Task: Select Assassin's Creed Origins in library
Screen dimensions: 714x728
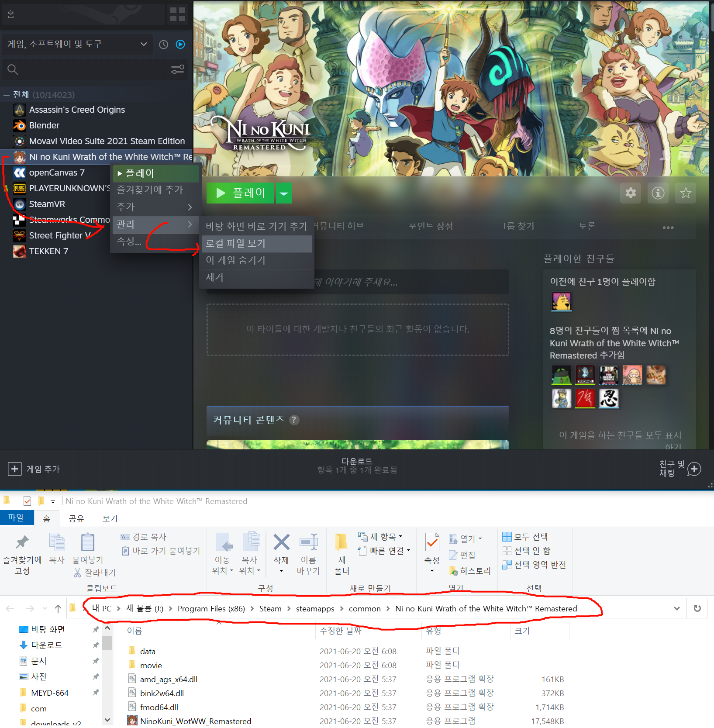Action: coord(77,110)
